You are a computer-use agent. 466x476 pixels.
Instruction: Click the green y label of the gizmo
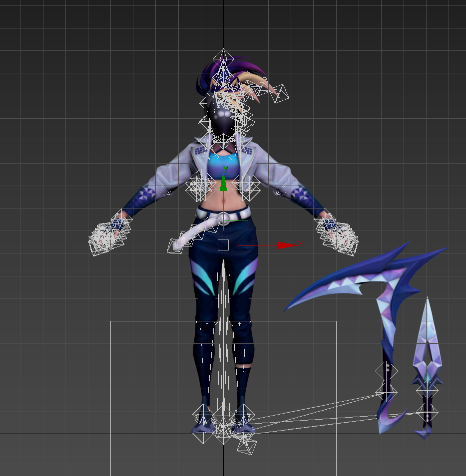coord(226,169)
